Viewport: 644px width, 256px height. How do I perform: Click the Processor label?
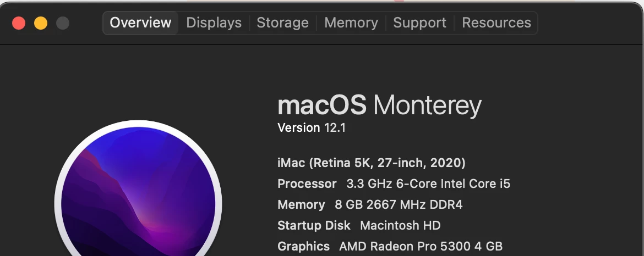point(307,183)
